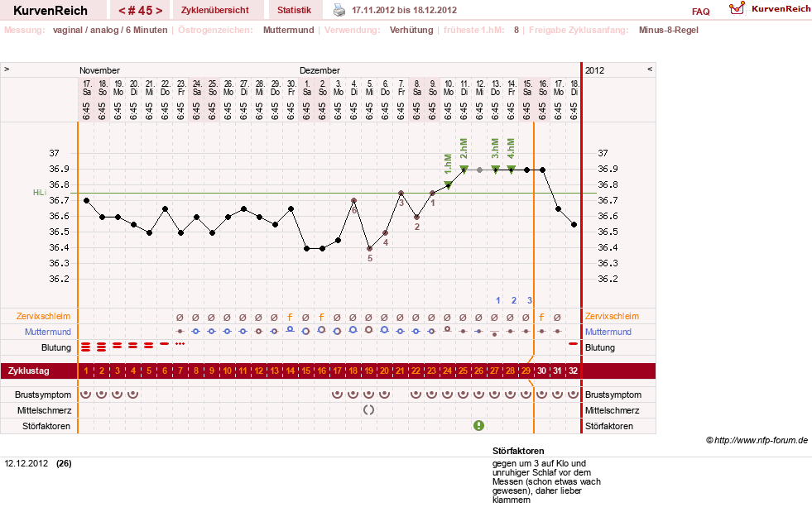Click the Muttermund symbol on cycle day 18
This screenshot has height=531, width=812.
pos(353,330)
